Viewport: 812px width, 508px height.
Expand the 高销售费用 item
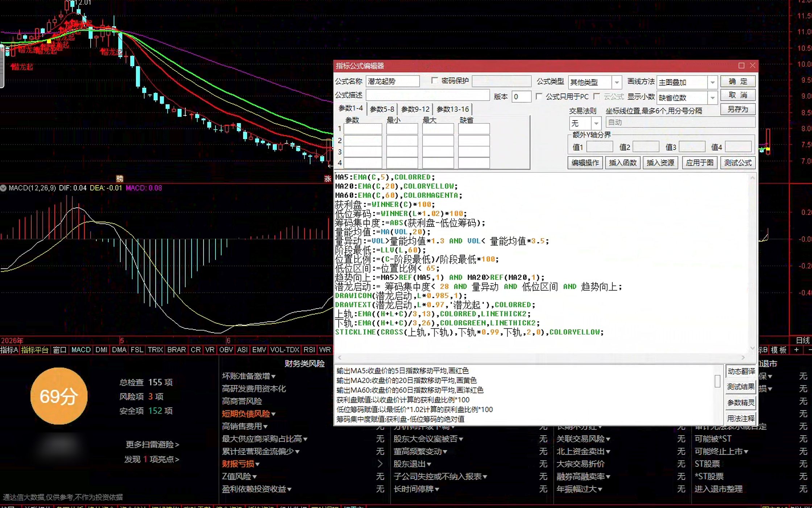tap(245, 426)
